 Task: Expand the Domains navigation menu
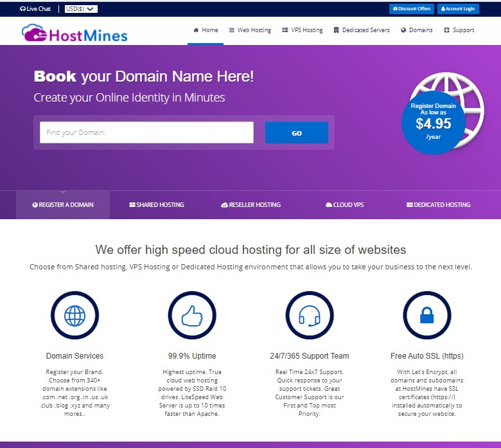point(417,30)
